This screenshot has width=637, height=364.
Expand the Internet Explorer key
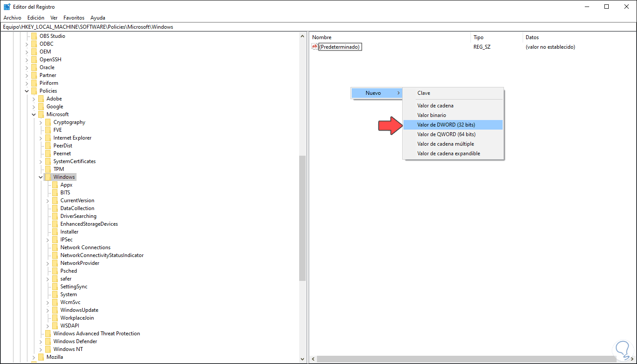tap(41, 138)
